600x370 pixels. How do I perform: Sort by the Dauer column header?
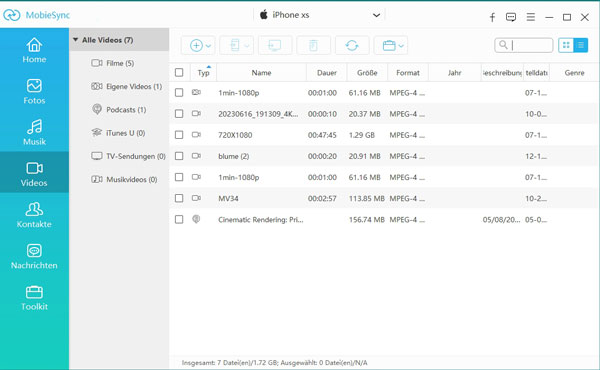327,73
